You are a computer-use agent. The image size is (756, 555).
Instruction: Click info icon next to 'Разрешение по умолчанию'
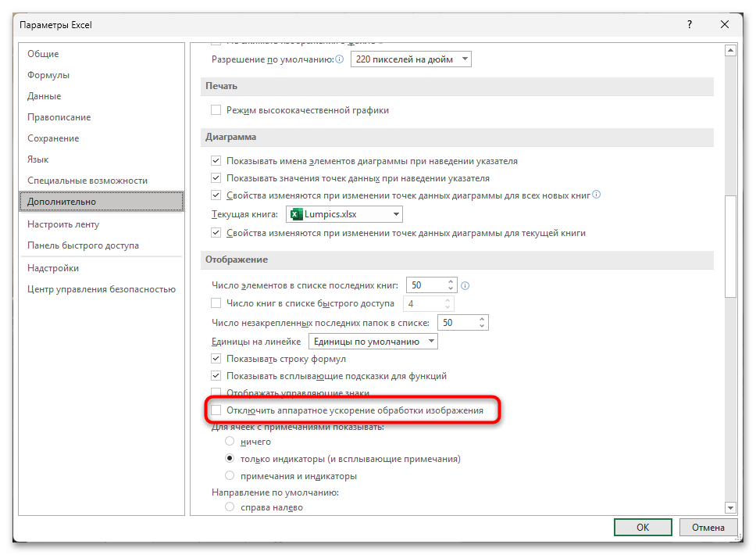point(340,59)
